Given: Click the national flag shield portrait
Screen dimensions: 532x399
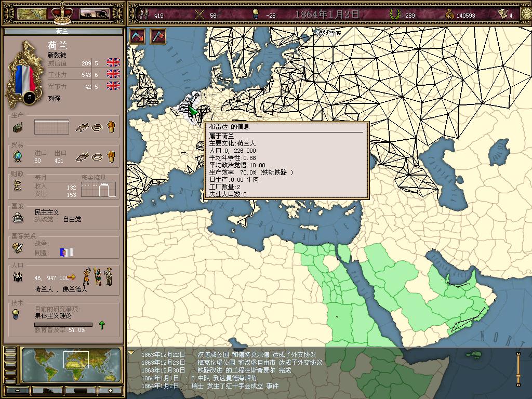Looking at the screenshot, I should (x=25, y=77).
